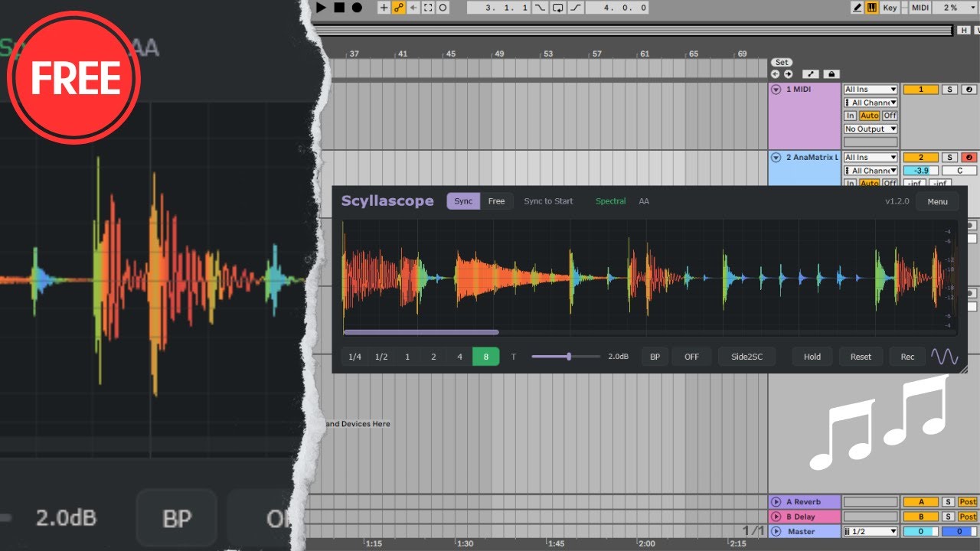This screenshot has width=980, height=551.
Task: Toggle AA option in Scyllascope
Action: coord(644,201)
